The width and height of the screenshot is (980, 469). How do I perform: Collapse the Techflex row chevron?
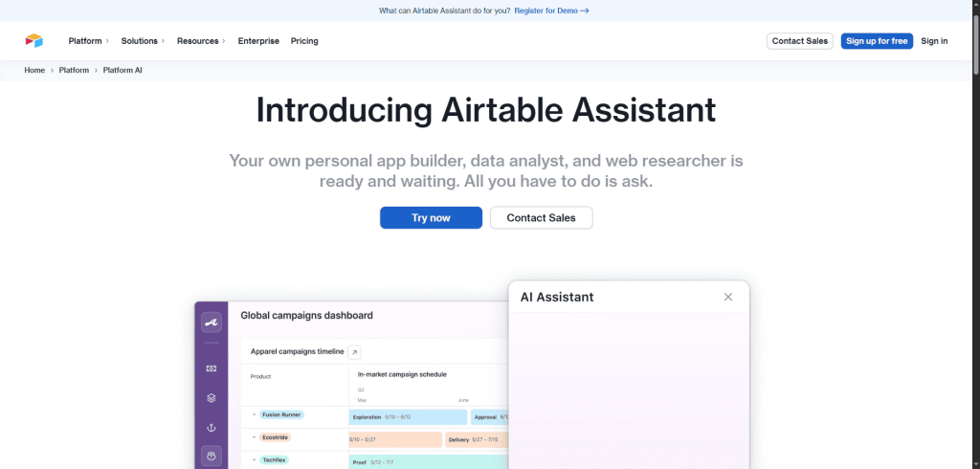coord(255,459)
